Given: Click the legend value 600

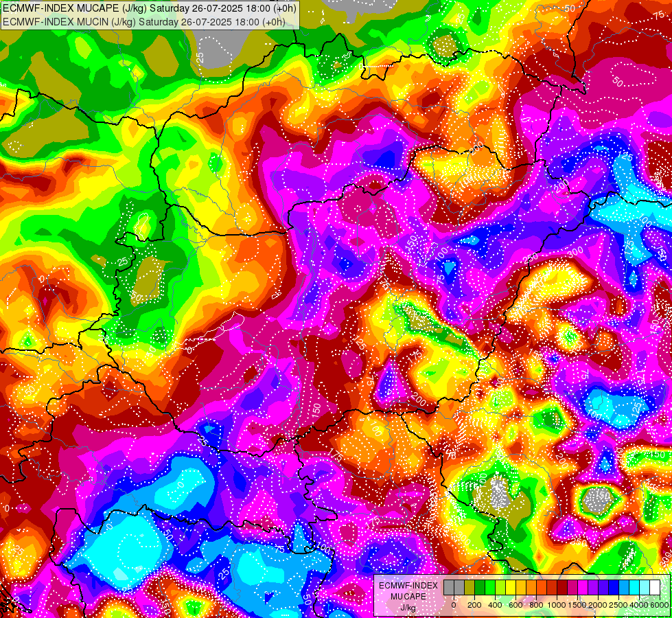Looking at the screenshot, I should click(x=515, y=605).
